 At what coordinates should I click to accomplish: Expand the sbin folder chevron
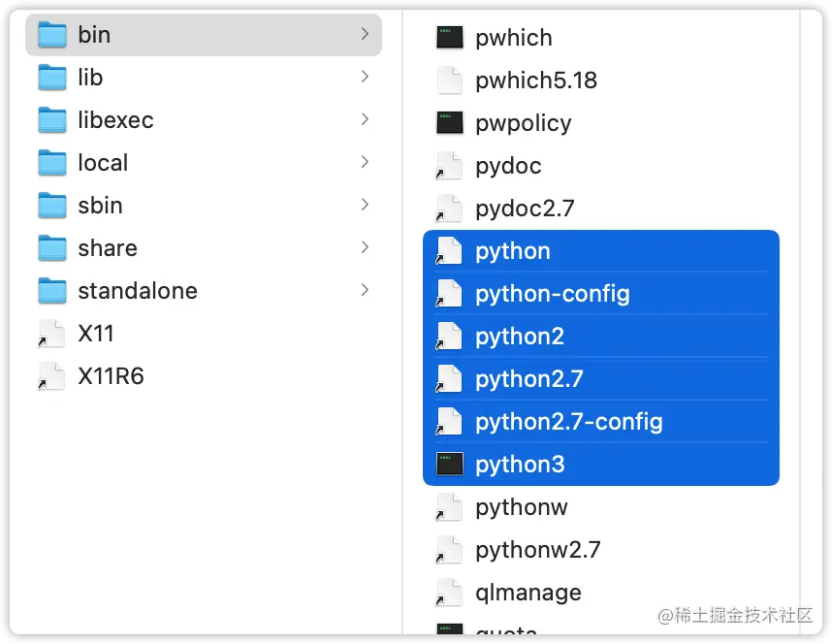366,205
